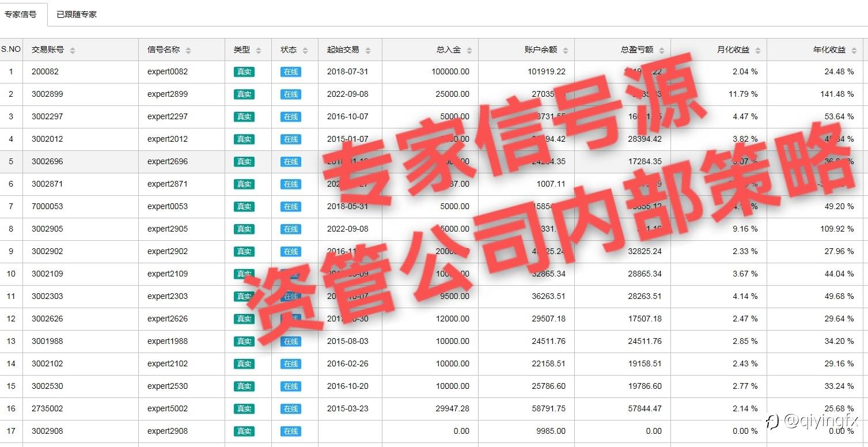
Task: Open signal expert2012
Action: [x=168, y=139]
